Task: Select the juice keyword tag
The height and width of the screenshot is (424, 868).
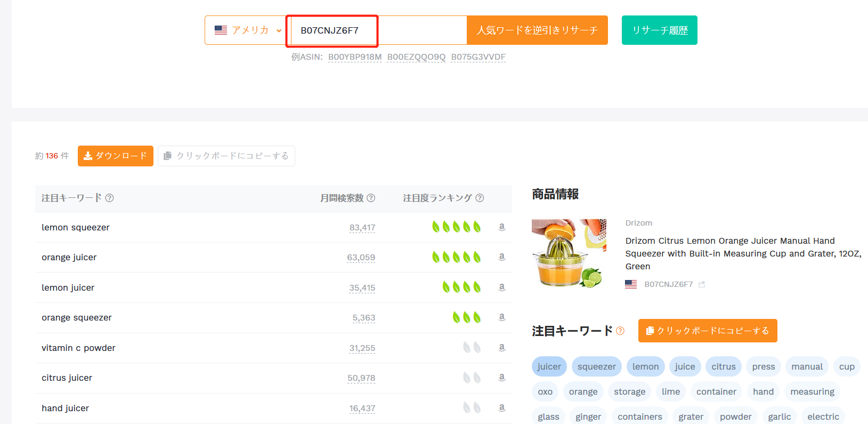Action: point(685,366)
